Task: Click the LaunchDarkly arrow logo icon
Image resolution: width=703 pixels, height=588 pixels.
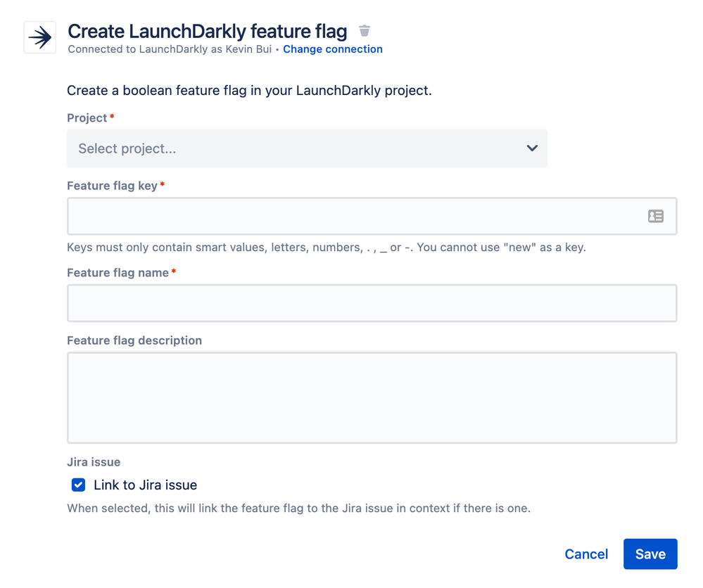Action: point(40,37)
